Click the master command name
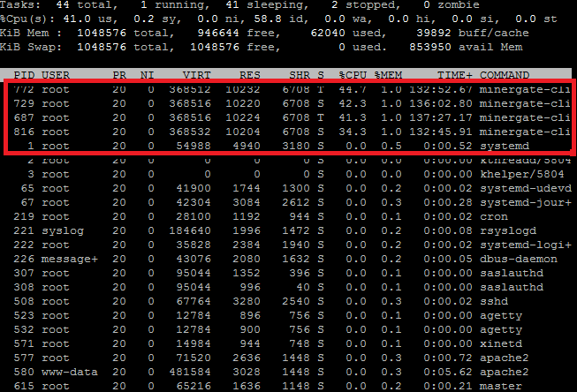This screenshot has height=392, width=577. tap(501, 386)
